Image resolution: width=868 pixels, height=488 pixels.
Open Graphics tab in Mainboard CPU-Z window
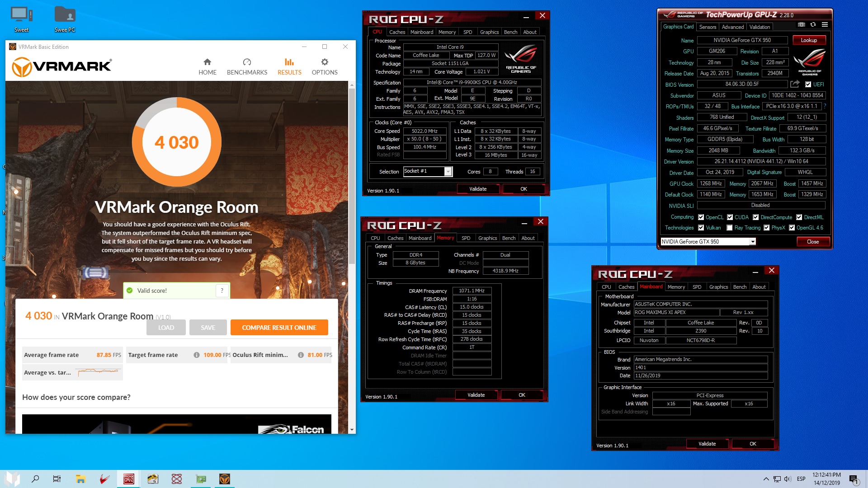click(x=718, y=287)
